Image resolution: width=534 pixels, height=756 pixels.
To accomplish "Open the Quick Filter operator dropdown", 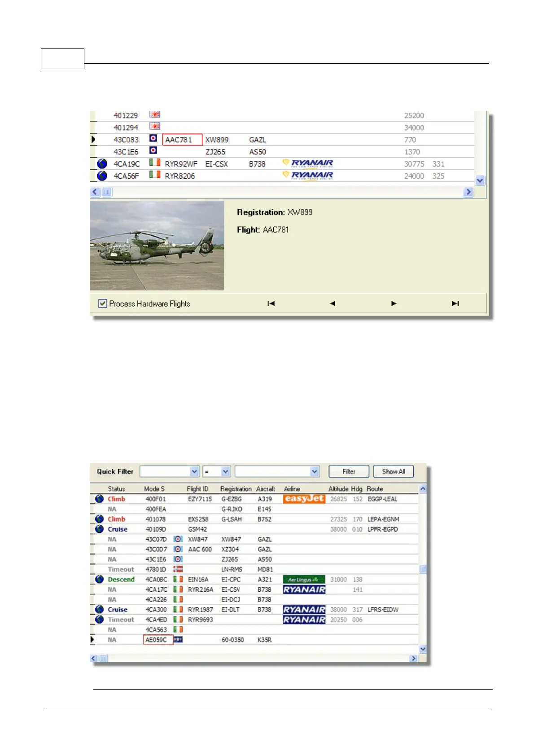I will pos(225,471).
